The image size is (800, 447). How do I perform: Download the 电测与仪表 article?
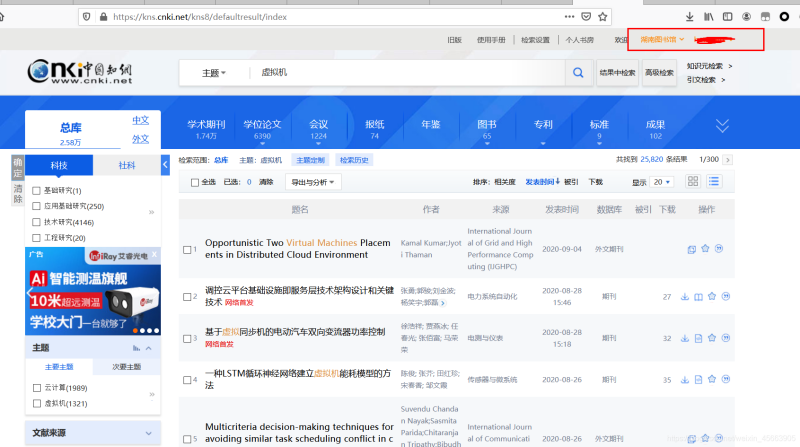685,338
